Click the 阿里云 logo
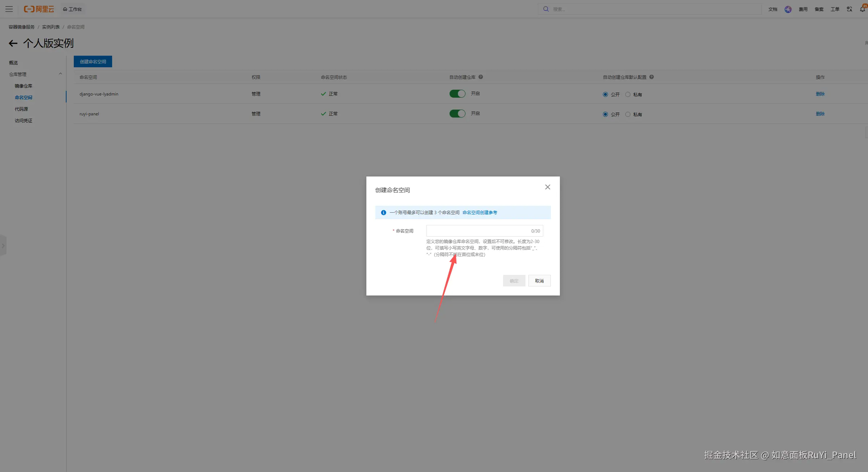The width and height of the screenshot is (868, 472). click(39, 9)
